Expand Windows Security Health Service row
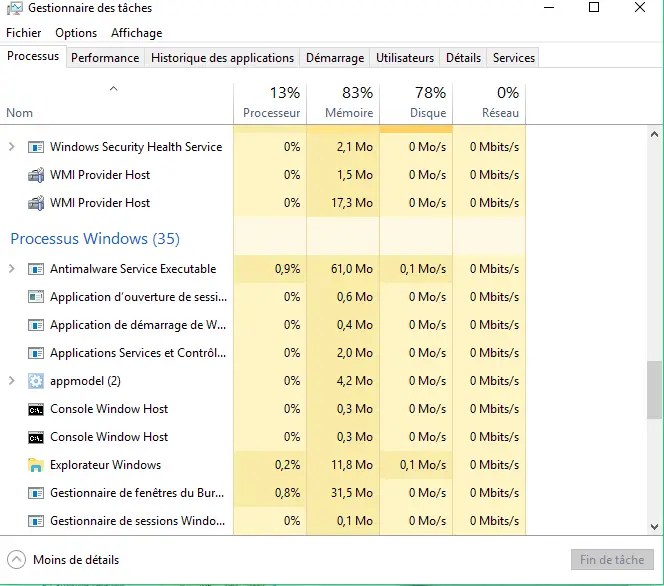Screen dimensions: 664x586 tap(12, 147)
